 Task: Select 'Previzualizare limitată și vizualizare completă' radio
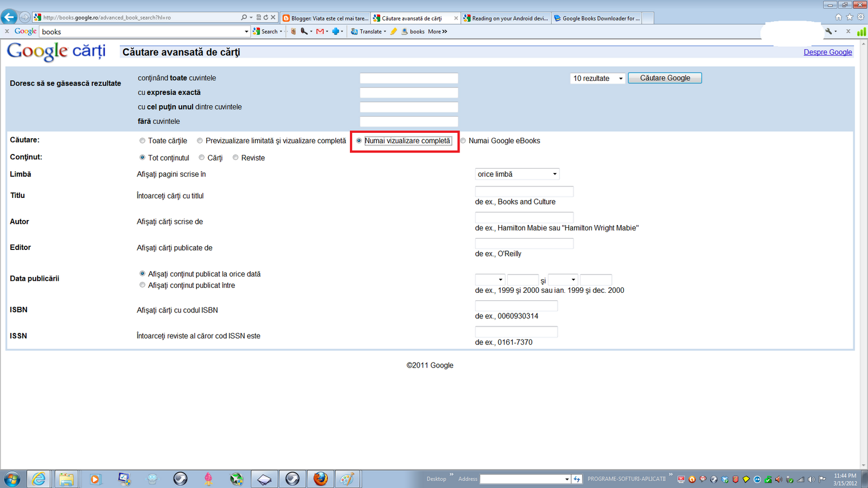click(200, 141)
